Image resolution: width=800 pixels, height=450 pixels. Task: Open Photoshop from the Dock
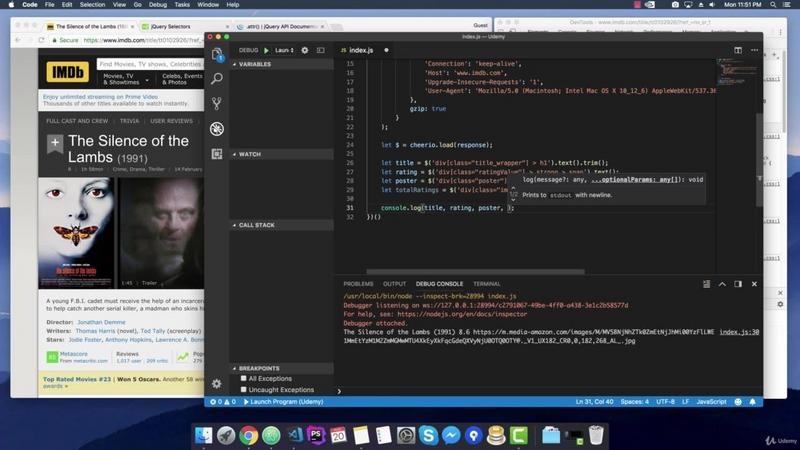coord(316,435)
